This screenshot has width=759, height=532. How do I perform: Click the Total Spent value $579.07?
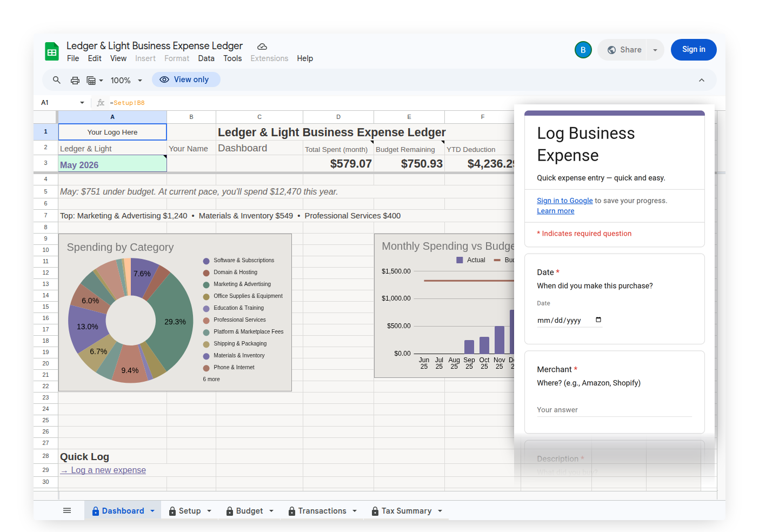click(x=338, y=164)
